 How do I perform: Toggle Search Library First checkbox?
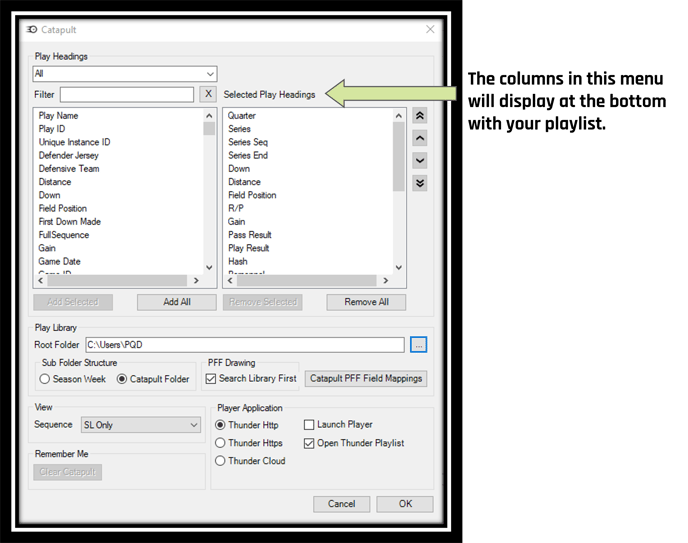(251, 378)
